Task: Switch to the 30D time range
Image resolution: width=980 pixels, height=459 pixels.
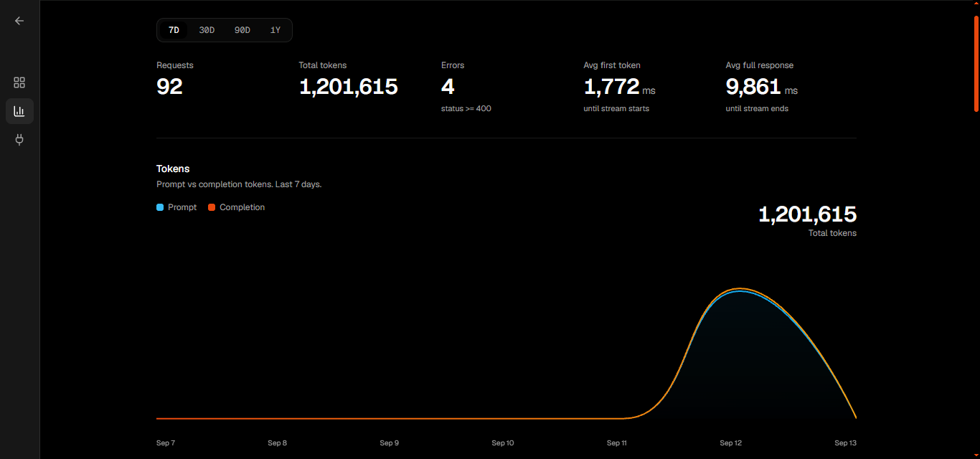Action: tap(207, 30)
